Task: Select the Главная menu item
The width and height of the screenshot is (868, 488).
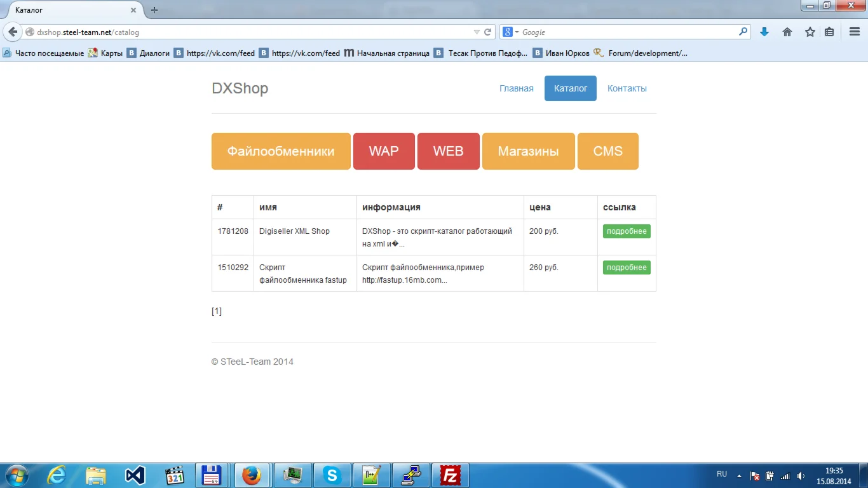Action: [517, 88]
